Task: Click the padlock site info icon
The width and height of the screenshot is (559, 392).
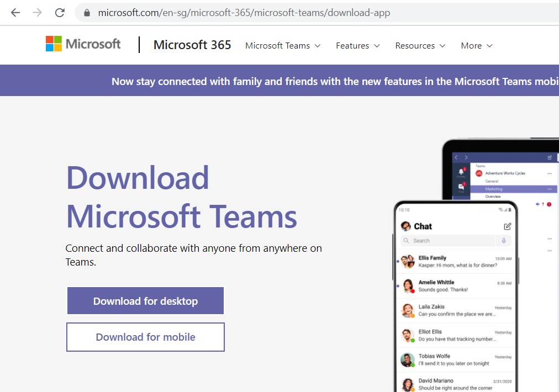Action: point(86,13)
